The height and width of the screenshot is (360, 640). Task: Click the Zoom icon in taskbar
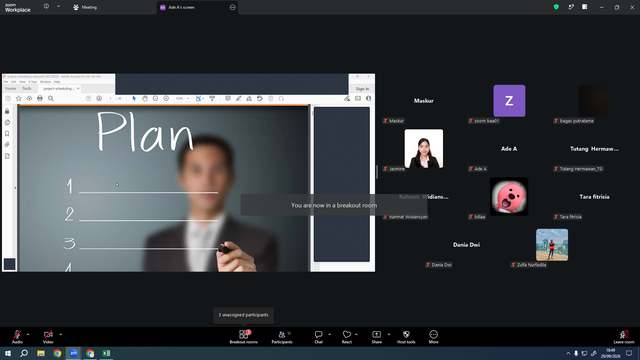click(x=73, y=353)
